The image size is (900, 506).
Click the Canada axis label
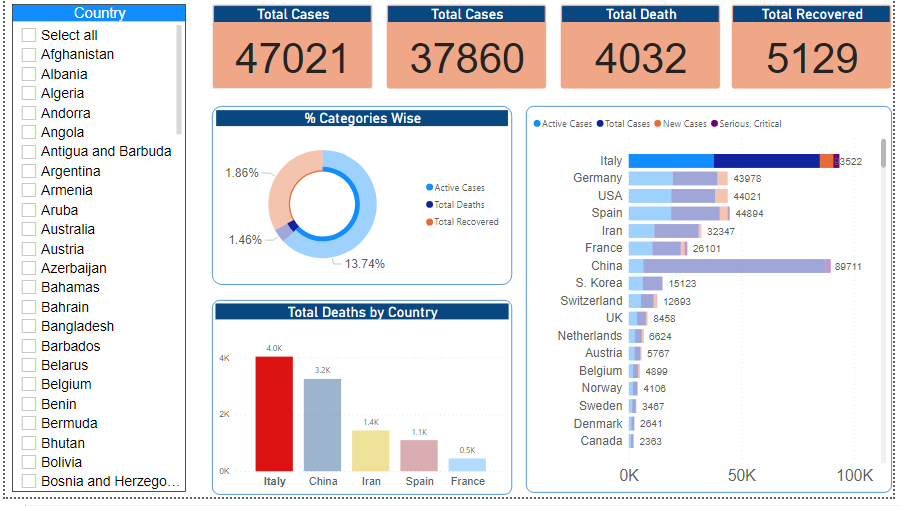[601, 441]
